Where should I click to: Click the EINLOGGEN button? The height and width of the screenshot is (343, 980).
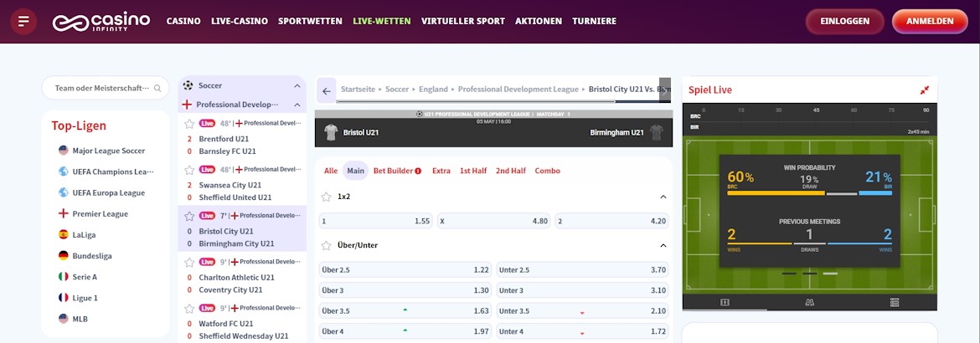coord(845,21)
